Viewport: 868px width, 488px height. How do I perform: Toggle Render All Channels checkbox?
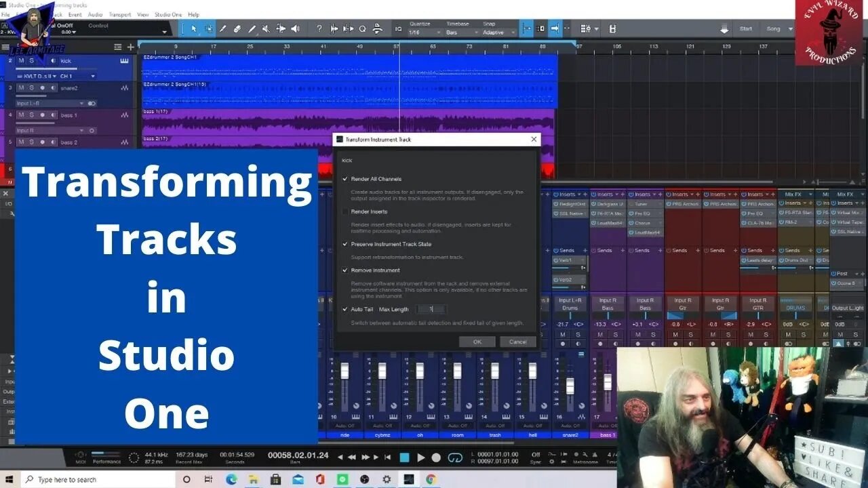[x=344, y=179]
